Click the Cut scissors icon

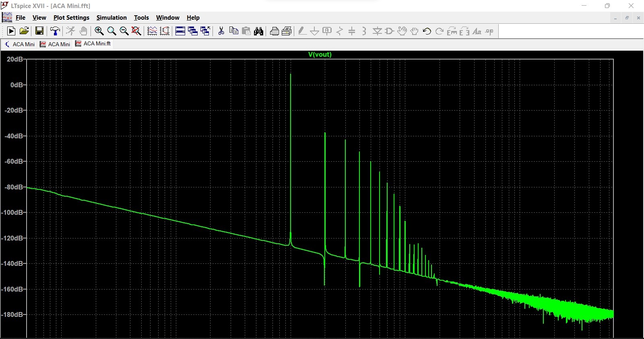[221, 31]
